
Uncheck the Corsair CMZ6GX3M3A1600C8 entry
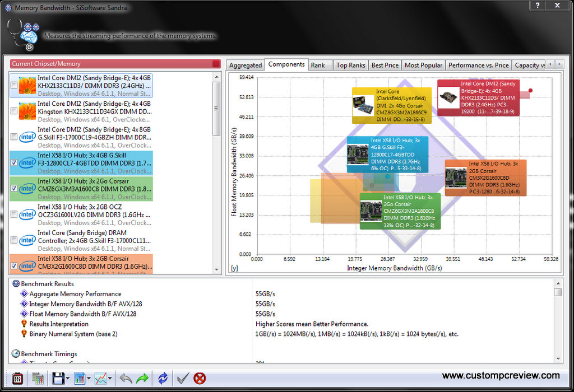click(x=14, y=188)
